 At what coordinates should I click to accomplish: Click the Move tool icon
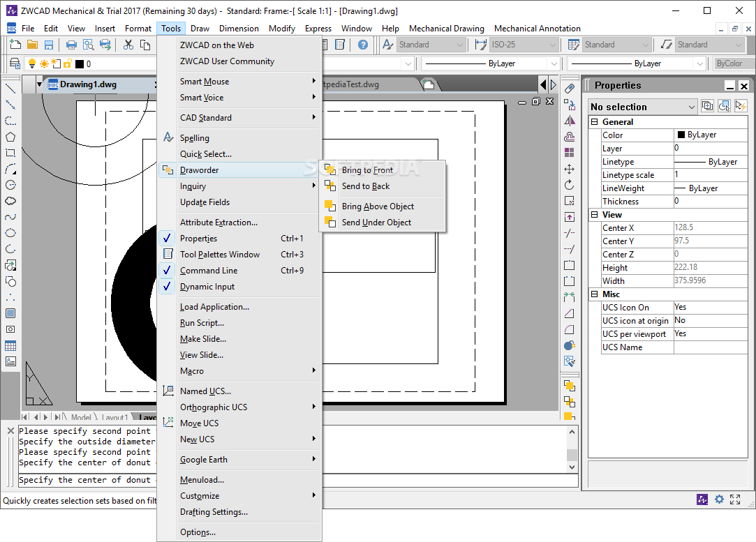coord(570,169)
